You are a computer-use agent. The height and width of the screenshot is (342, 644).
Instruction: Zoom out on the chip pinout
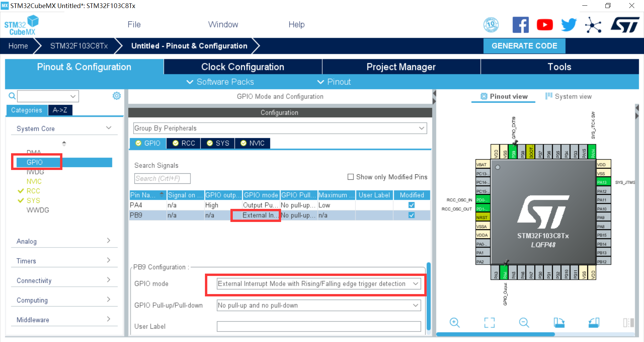pos(524,323)
